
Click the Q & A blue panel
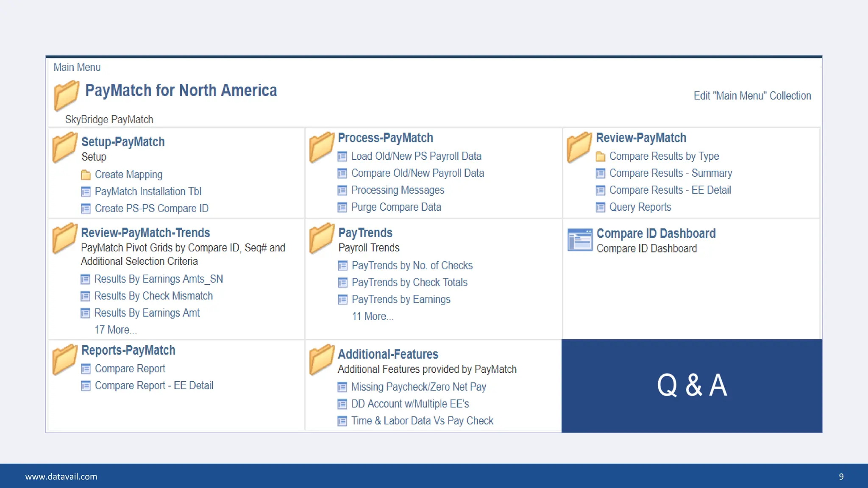(x=692, y=385)
